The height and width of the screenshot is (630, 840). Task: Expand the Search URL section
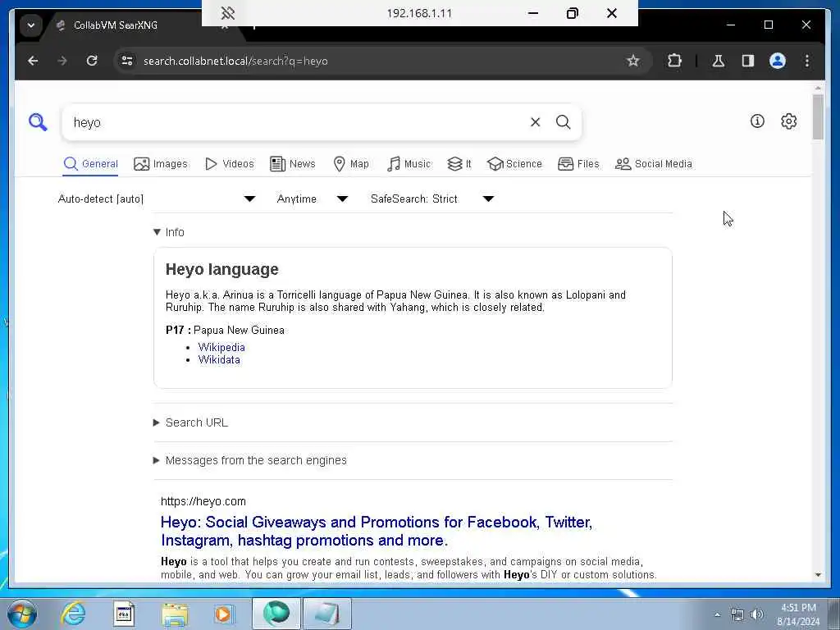point(190,422)
